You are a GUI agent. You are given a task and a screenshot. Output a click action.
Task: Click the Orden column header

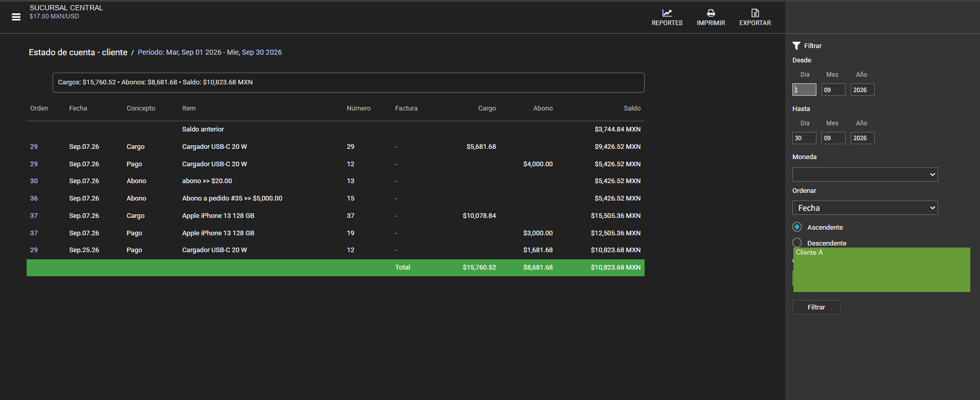[39, 108]
